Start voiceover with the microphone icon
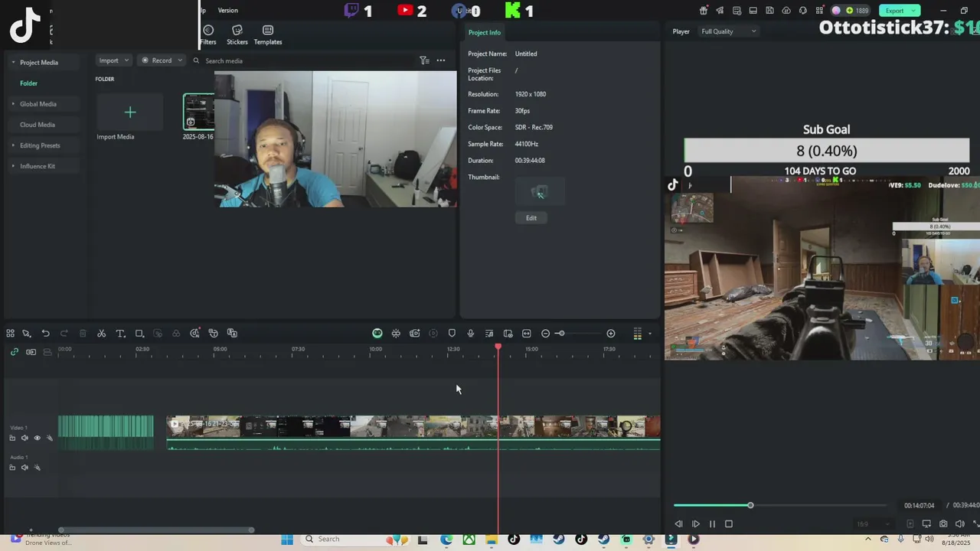Image resolution: width=980 pixels, height=551 pixels. click(x=471, y=334)
